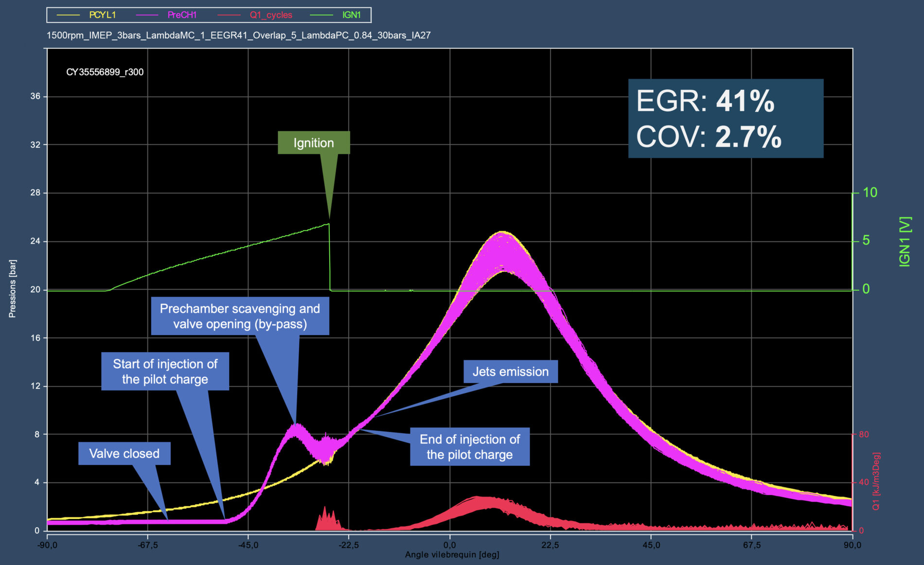Screen dimensions: 924x565
Task: Select the CY35556899_r300 cycle label
Action: 105,72
